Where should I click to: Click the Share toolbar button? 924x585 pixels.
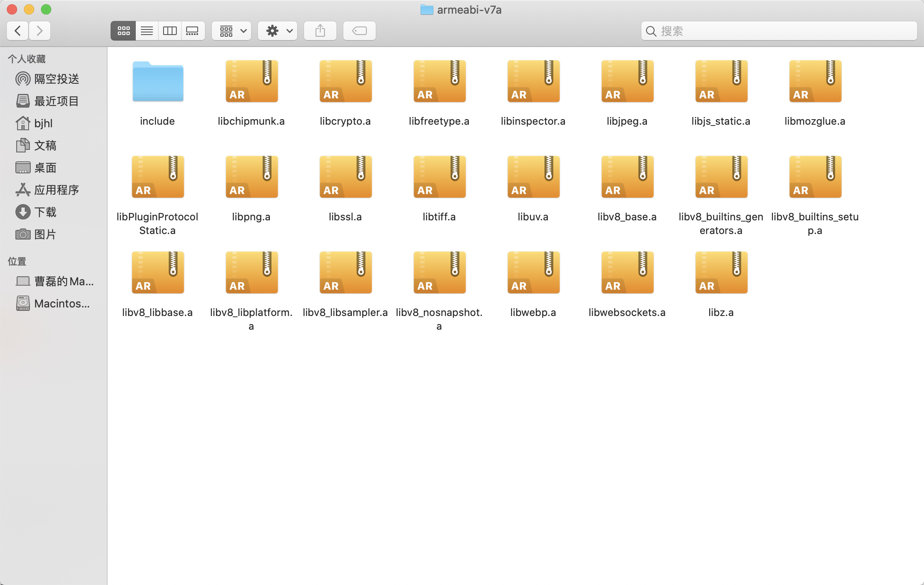pyautogui.click(x=320, y=31)
